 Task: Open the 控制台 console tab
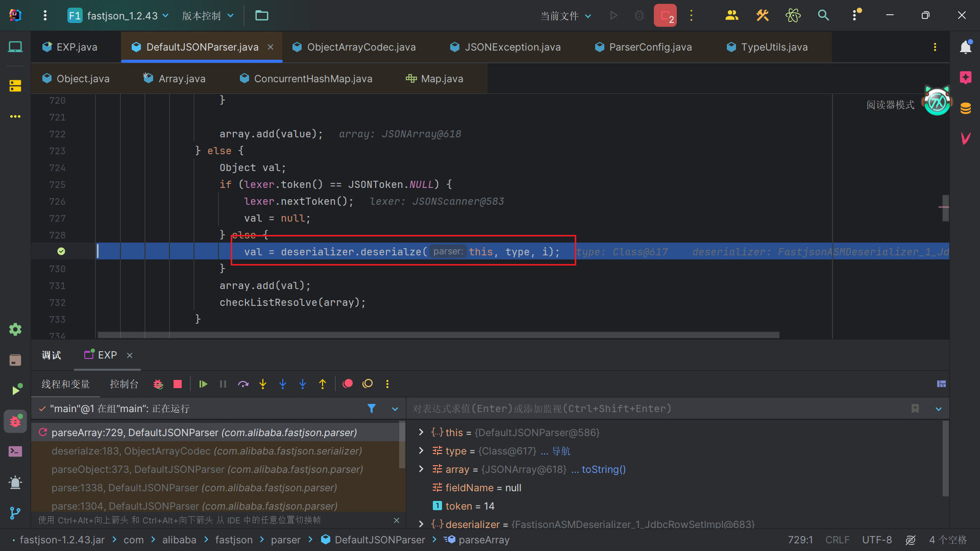click(124, 384)
